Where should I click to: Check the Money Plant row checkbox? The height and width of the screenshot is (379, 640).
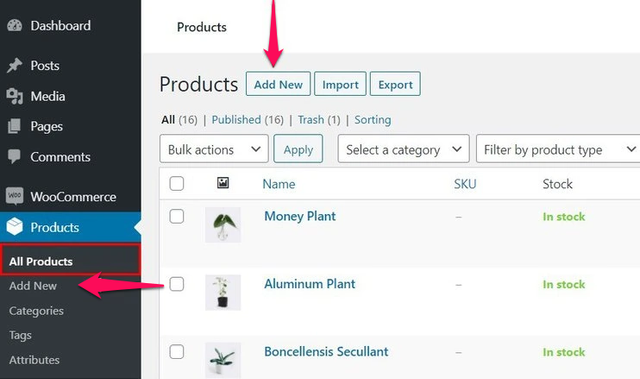point(177,216)
